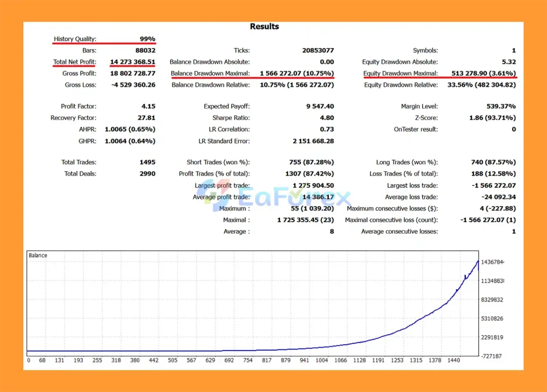Screen dimensions: 547x392
Task: Select the Maximal consecutive loss value
Action: coord(488,220)
